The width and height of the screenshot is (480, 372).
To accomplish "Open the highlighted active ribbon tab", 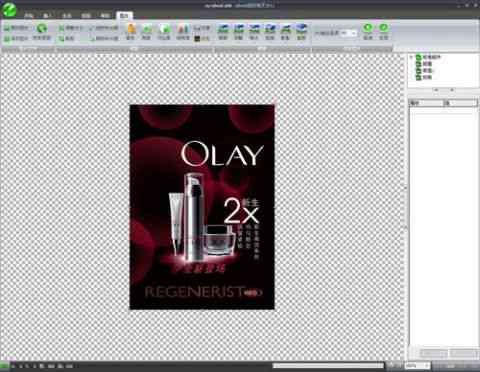I will point(124,15).
